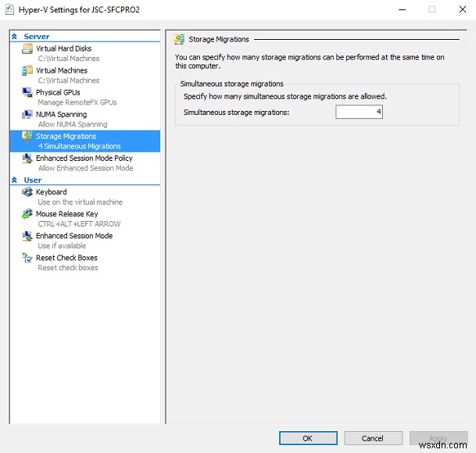Screen dimensions: 476x453
Task: Click the Enhanced Session Mode Policy icon
Action: point(27,158)
